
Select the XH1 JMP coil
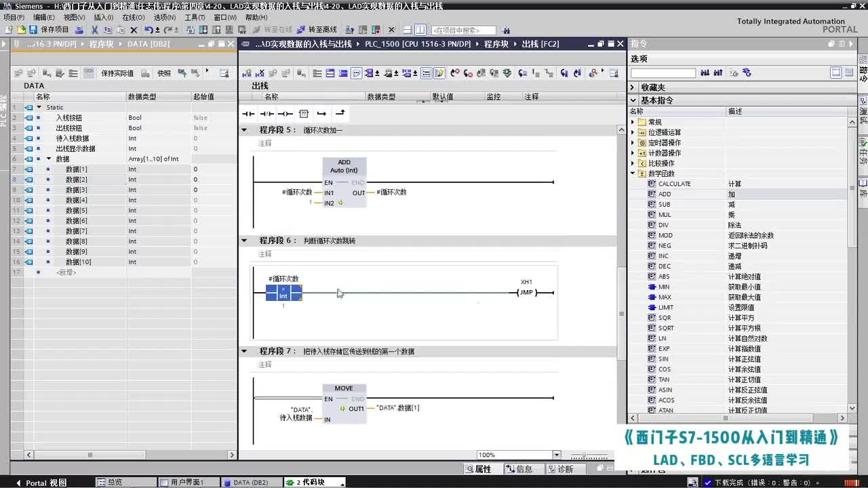526,292
